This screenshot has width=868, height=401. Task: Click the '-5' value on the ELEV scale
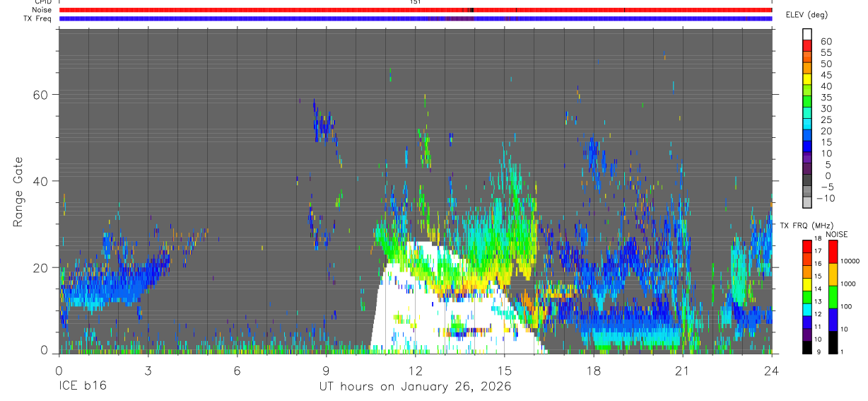826,187
